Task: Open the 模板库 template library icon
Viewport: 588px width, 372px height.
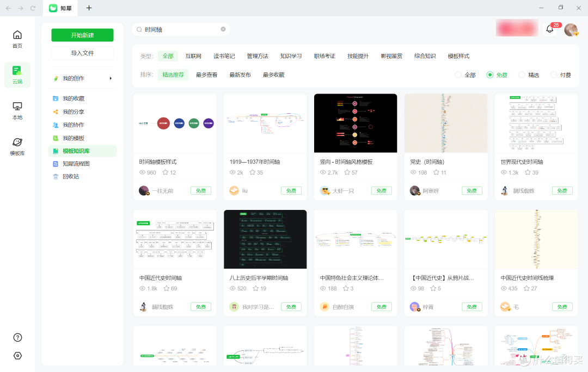Action: (x=17, y=142)
